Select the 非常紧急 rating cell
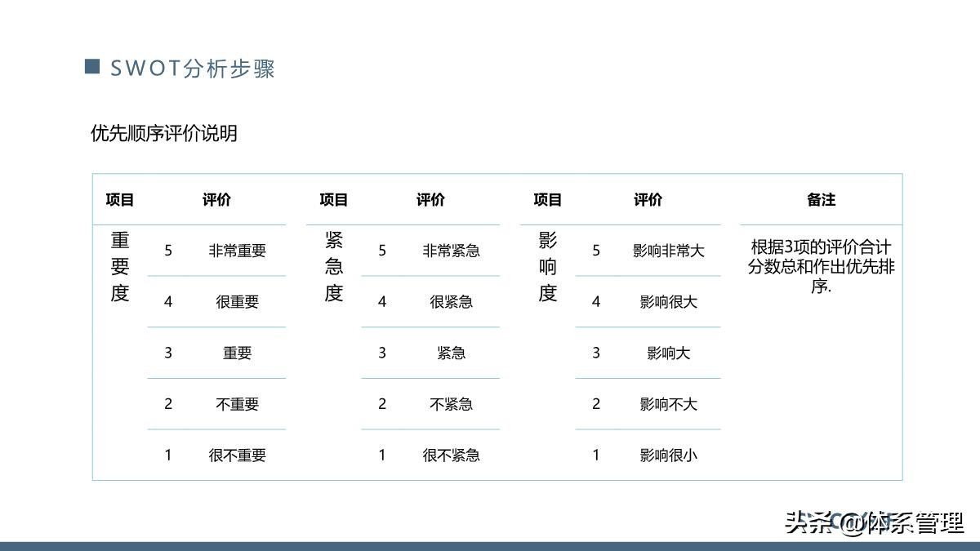980x551 pixels. pos(453,251)
